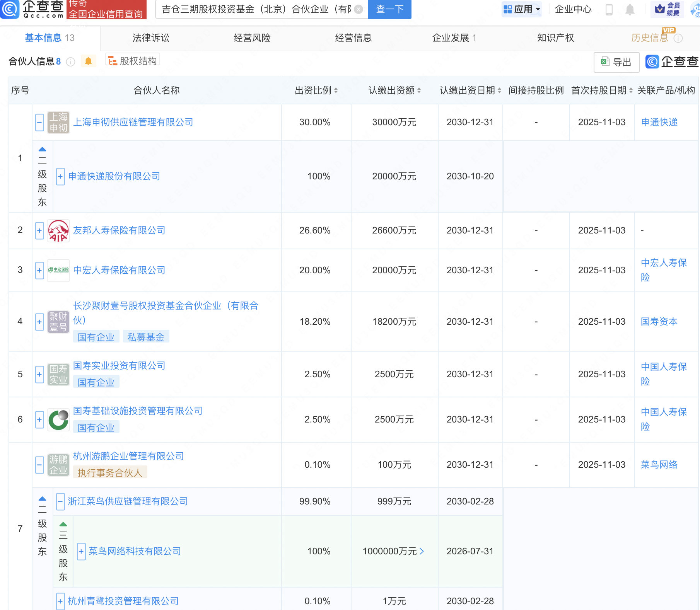Switch to the 法律诉讼 tab
The image size is (700, 610).
[x=151, y=38]
